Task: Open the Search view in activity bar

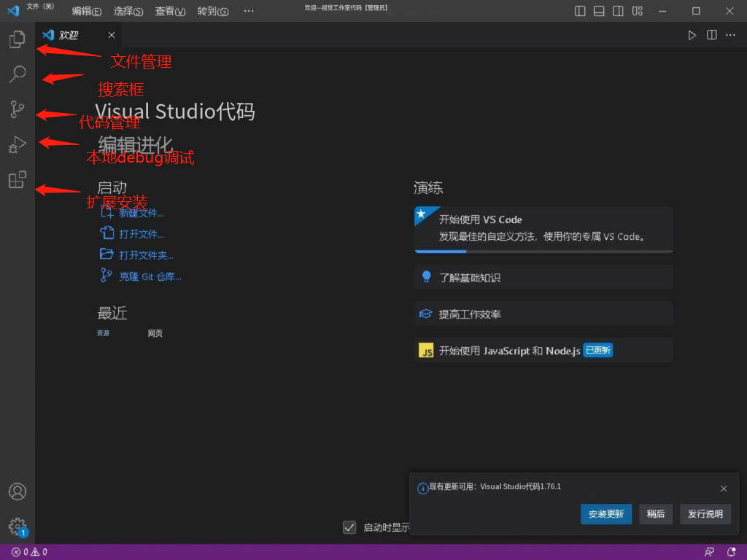Action: coord(18,74)
